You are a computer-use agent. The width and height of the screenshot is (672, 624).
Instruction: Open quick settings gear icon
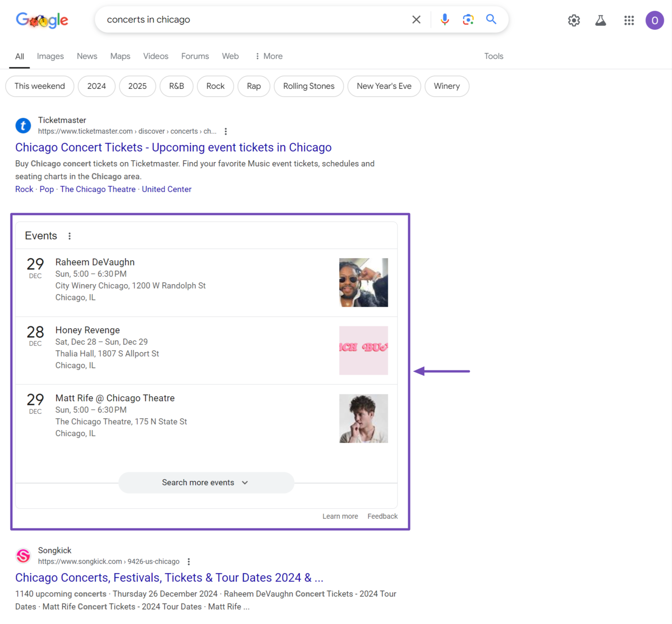point(574,20)
